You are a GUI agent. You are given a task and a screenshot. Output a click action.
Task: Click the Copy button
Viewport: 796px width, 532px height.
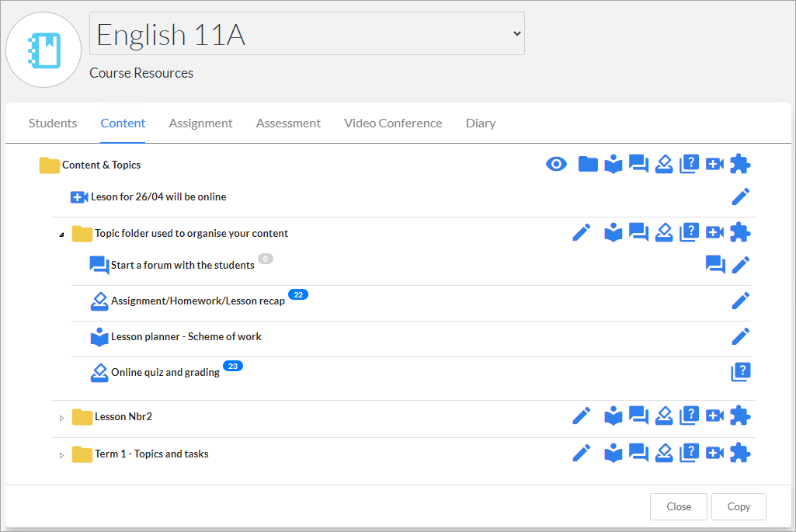739,506
